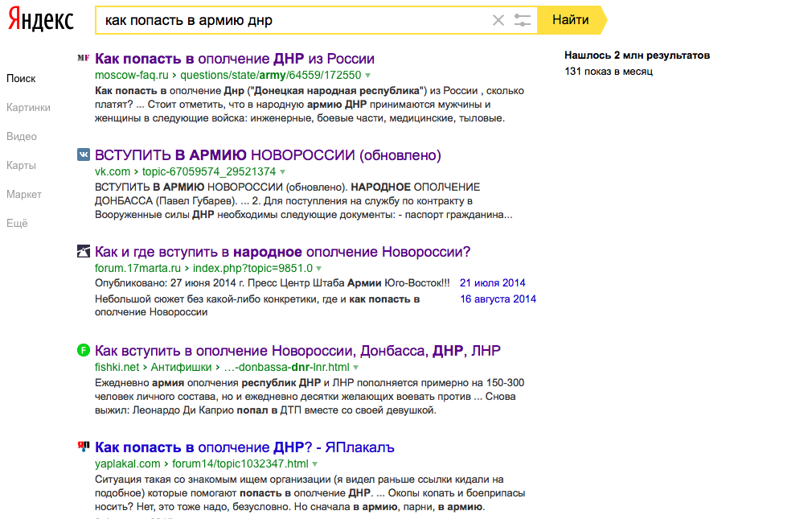
Task: Select the Поиск tab in sidebar
Action: tap(21, 78)
